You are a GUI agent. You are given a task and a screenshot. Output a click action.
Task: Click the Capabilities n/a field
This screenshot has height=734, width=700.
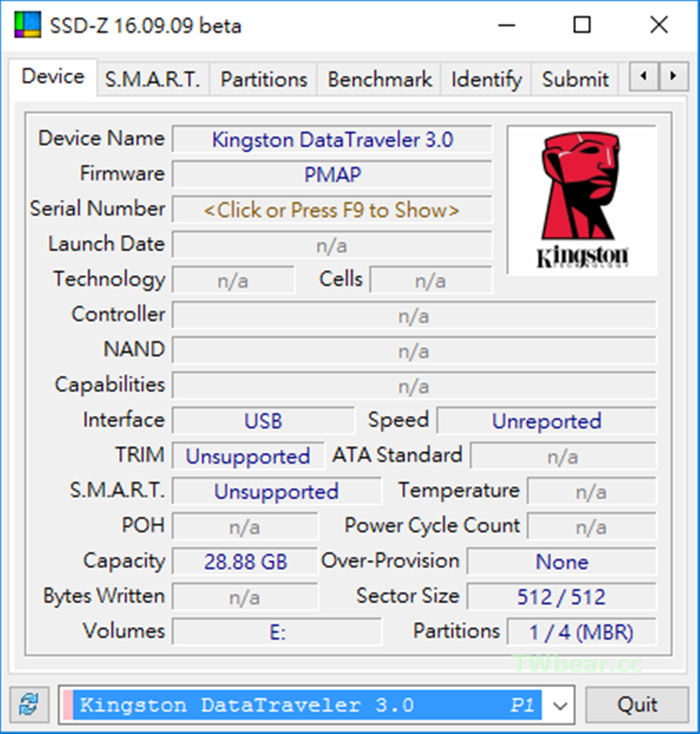click(414, 386)
